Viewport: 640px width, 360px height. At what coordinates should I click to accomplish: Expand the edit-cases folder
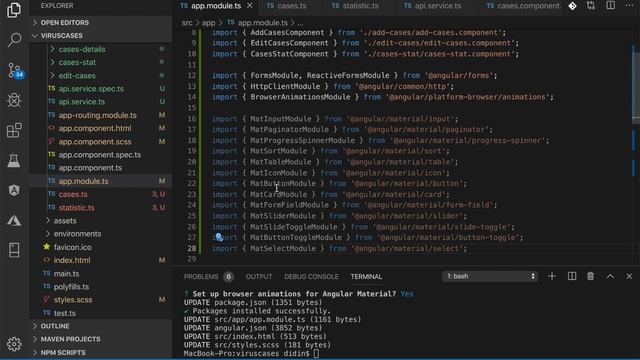pos(77,76)
